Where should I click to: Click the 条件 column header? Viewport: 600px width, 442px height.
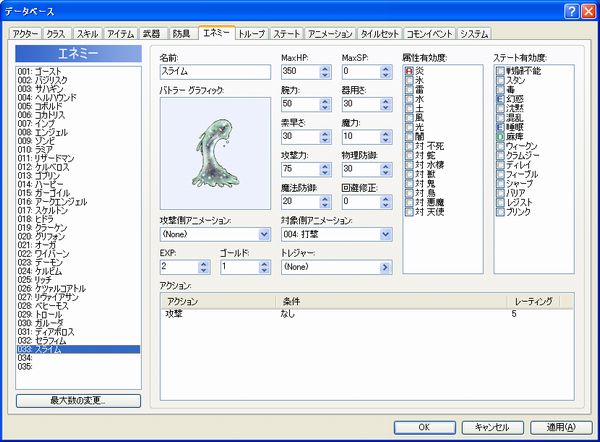coord(391,302)
